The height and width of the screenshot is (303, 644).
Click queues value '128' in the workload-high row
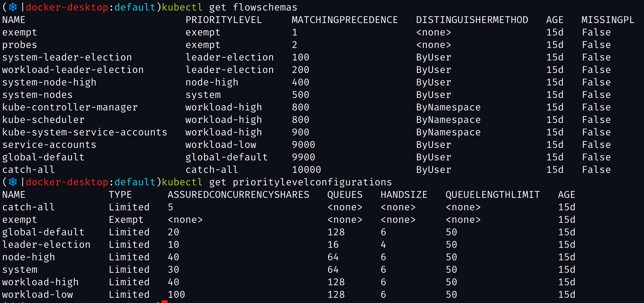(x=336, y=282)
